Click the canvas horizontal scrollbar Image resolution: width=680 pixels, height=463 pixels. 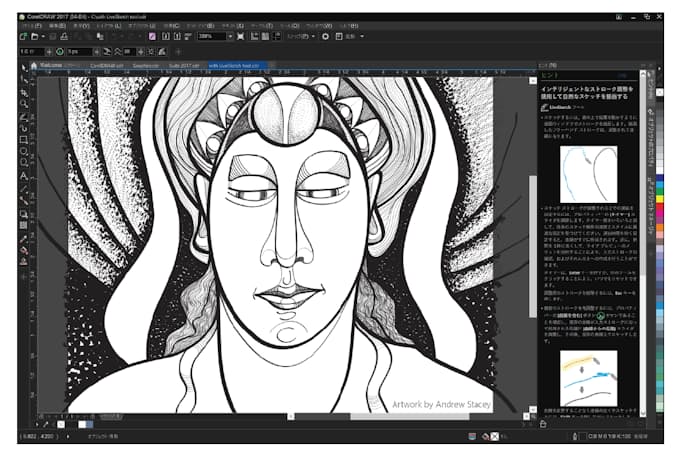410,416
